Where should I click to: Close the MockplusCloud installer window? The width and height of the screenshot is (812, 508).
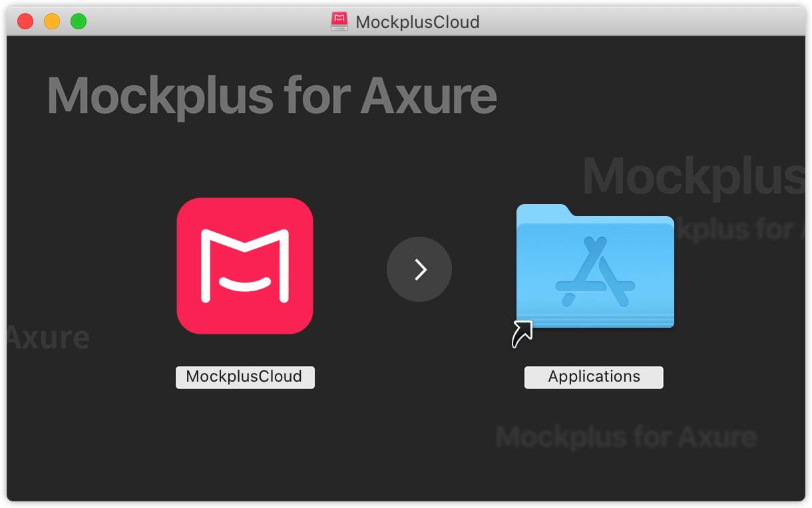coord(25,22)
